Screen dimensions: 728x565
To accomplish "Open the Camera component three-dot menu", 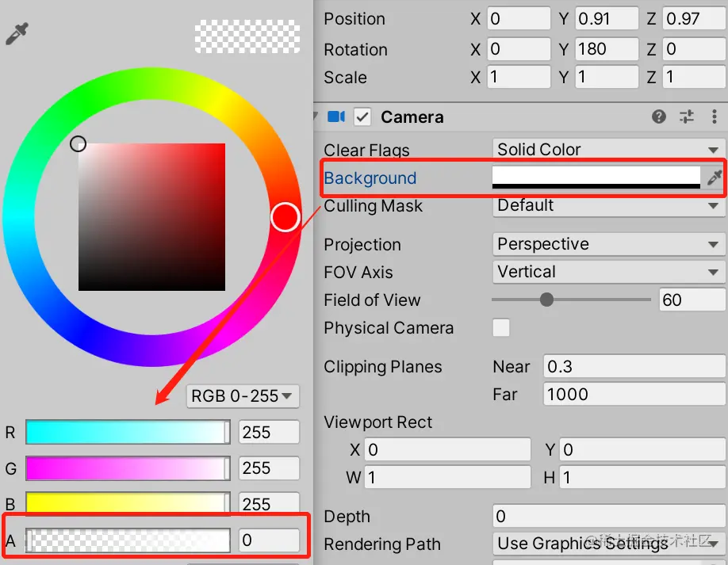I will tap(714, 116).
